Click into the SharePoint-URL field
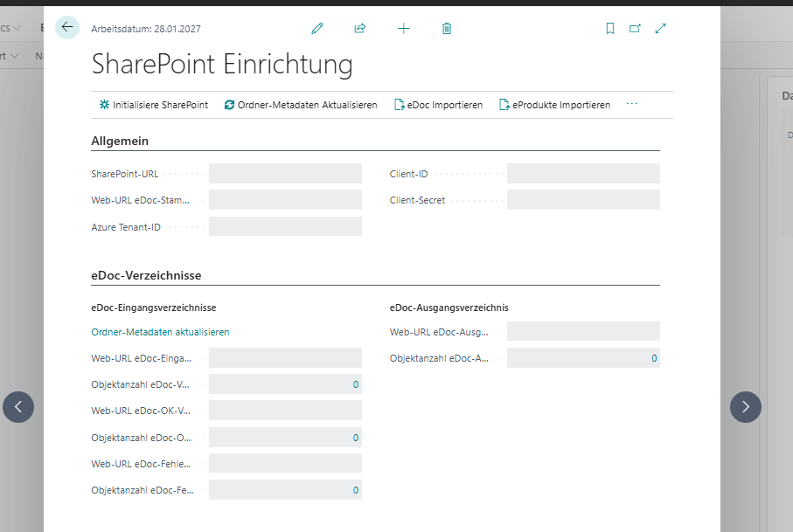The height and width of the screenshot is (532, 793). [285, 173]
